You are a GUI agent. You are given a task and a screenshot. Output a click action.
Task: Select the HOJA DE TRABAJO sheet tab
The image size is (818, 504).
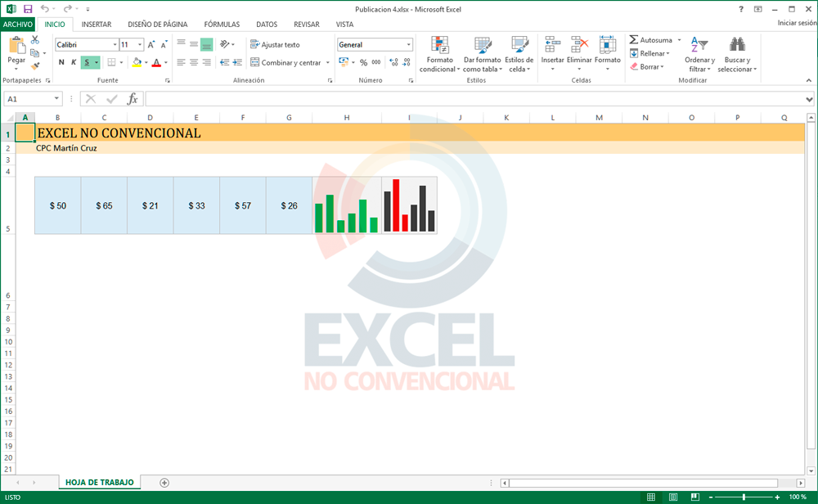pyautogui.click(x=99, y=483)
